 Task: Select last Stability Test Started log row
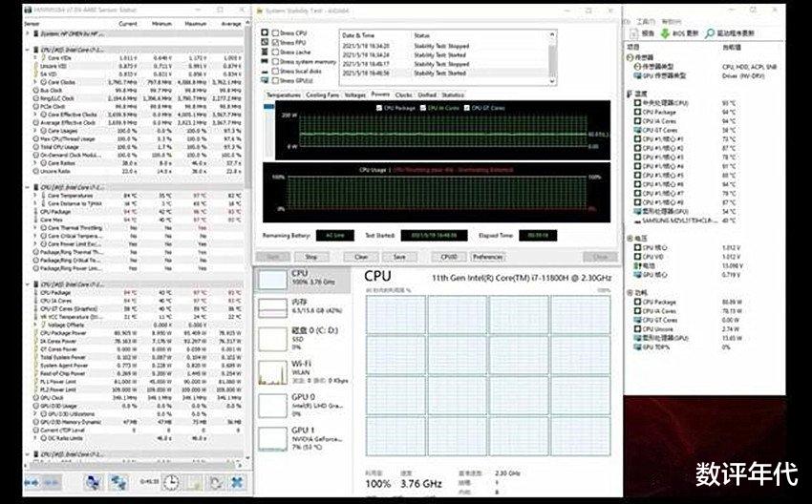444,73
